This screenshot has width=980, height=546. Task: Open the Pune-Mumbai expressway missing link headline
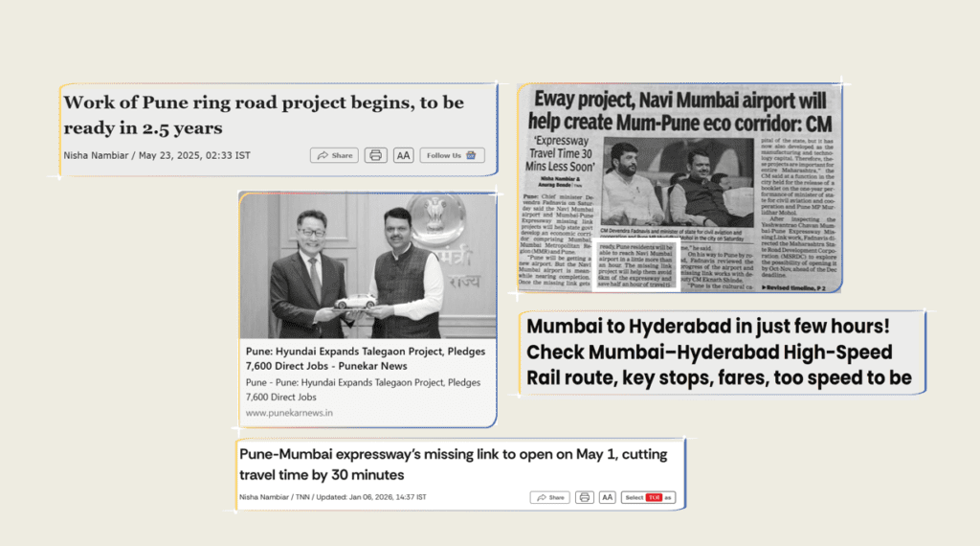pos(453,464)
